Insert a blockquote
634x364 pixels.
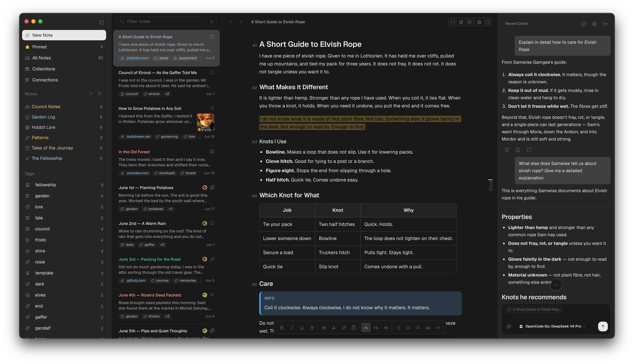tap(428, 327)
